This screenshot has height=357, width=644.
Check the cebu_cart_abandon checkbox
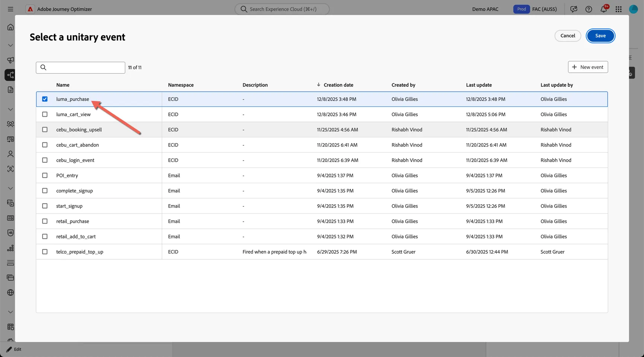[45, 145]
